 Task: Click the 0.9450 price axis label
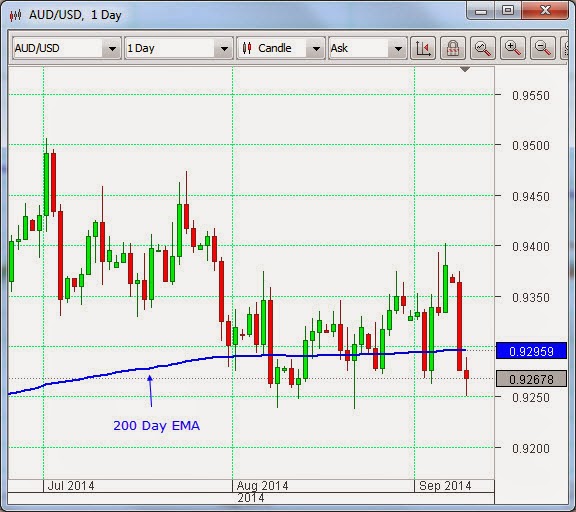[x=531, y=196]
